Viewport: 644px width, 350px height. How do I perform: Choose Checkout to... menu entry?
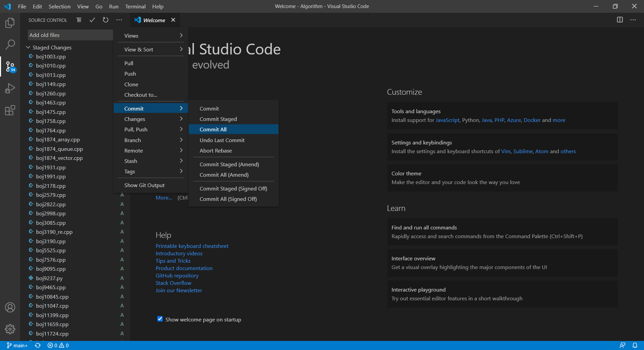[x=151, y=95]
